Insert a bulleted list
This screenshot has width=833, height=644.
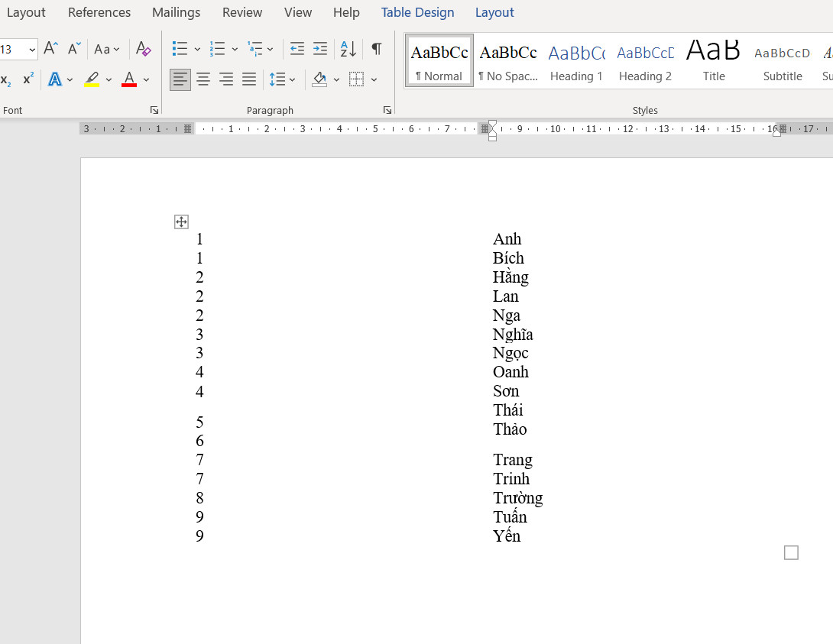click(x=180, y=49)
